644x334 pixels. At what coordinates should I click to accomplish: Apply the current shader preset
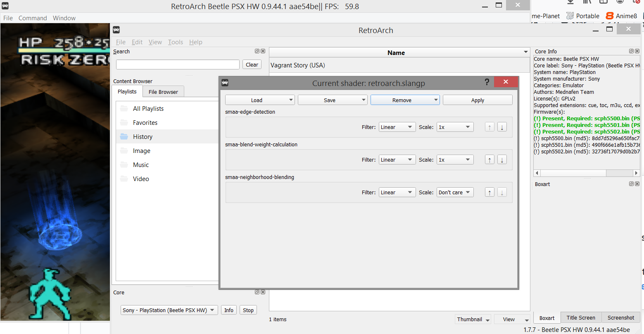pyautogui.click(x=478, y=100)
